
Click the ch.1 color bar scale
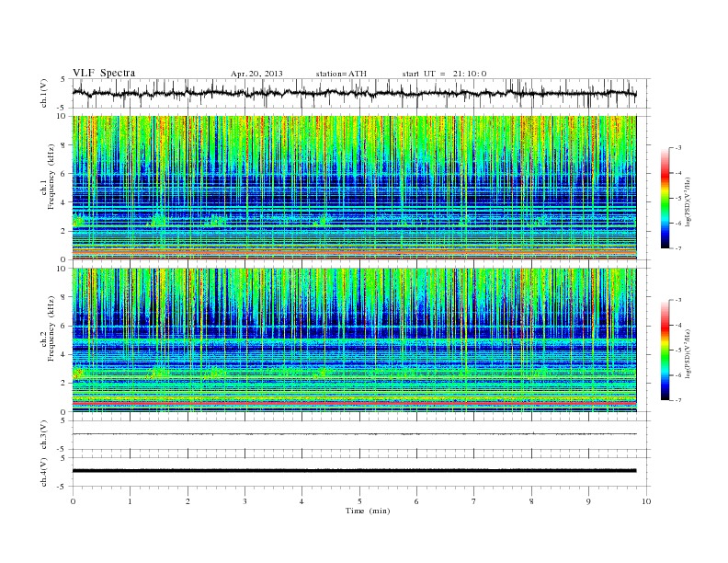click(665, 198)
